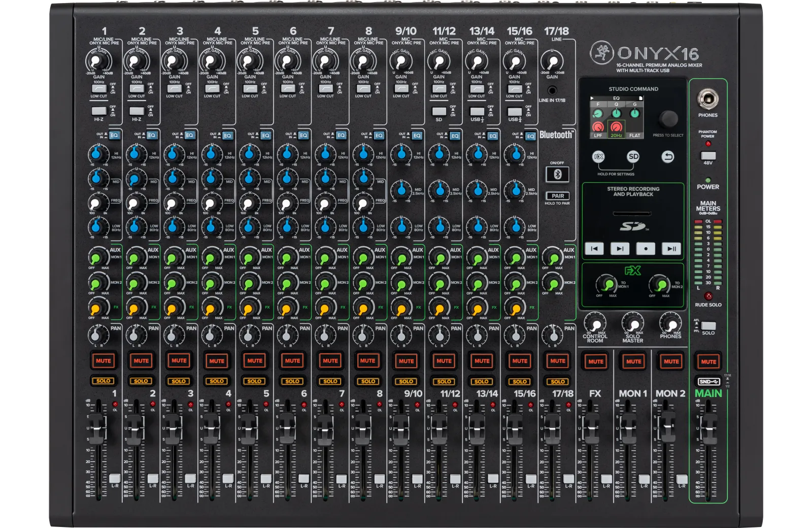Screen dimensions: 812x528
Task: Toggle the MON 2 L-R assign button
Action: 682,478
